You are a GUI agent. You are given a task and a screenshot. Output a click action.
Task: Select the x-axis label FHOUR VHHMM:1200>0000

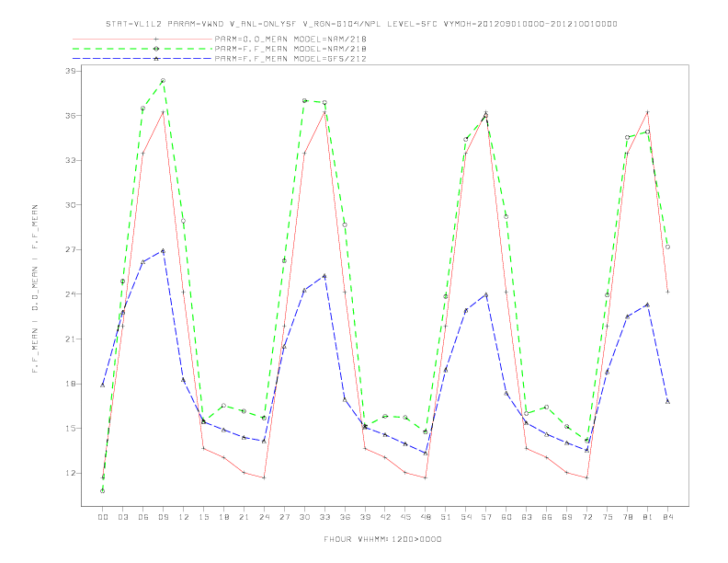[382, 539]
